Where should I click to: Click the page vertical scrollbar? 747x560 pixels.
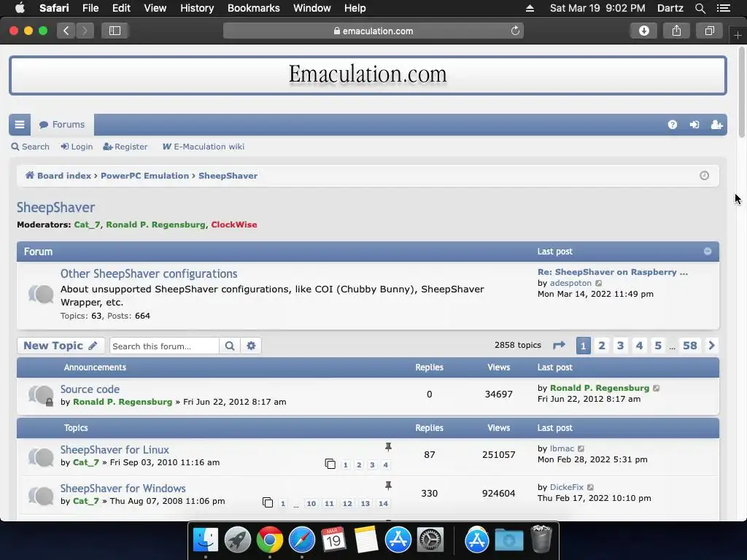click(742, 93)
